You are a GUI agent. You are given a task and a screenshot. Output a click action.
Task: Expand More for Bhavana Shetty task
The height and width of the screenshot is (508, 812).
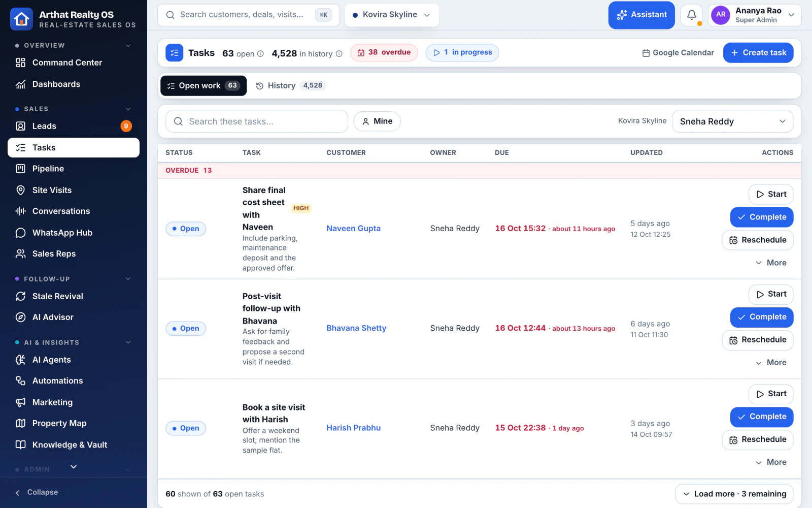pos(771,363)
